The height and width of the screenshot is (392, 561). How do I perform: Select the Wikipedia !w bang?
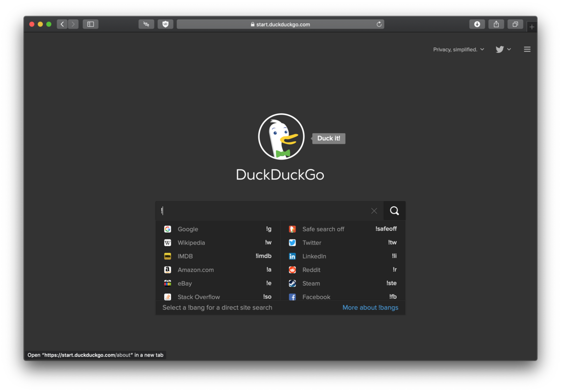218,243
